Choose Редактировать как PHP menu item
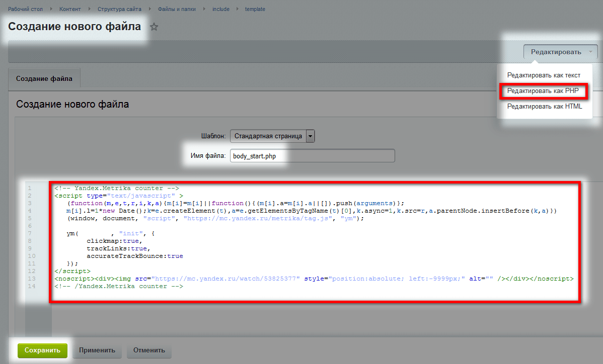This screenshot has width=603, height=364. point(543,91)
